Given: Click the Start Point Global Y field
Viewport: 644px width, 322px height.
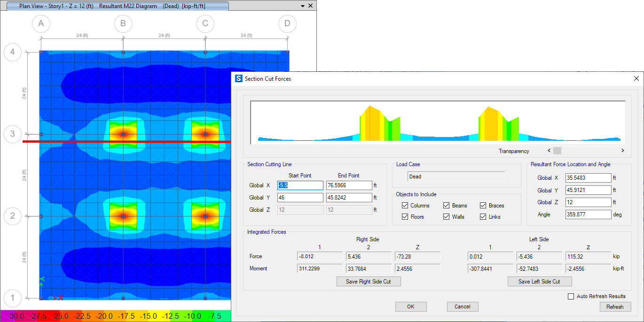Looking at the screenshot, I should 300,198.
